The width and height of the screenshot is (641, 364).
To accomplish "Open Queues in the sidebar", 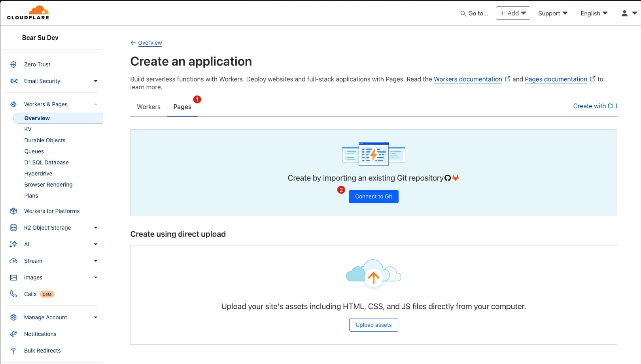I will click(x=34, y=151).
